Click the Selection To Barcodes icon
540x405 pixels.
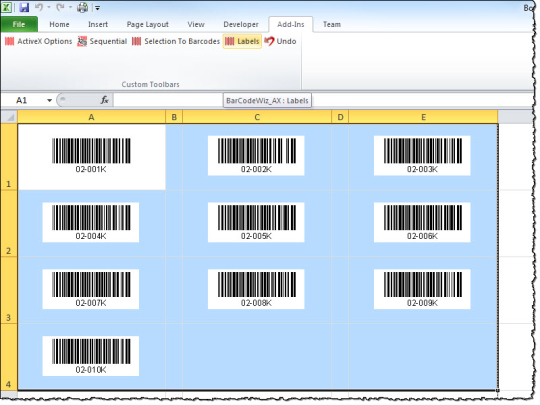(137, 41)
